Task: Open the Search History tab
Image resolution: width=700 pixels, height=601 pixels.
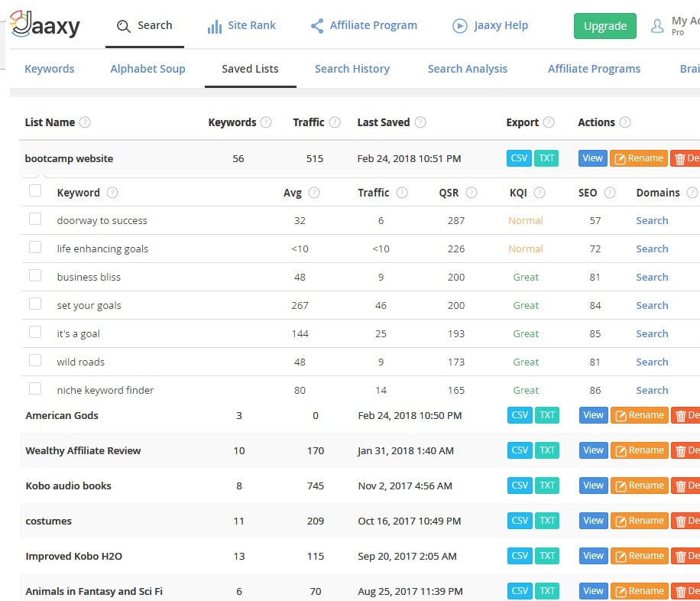Action: point(352,69)
